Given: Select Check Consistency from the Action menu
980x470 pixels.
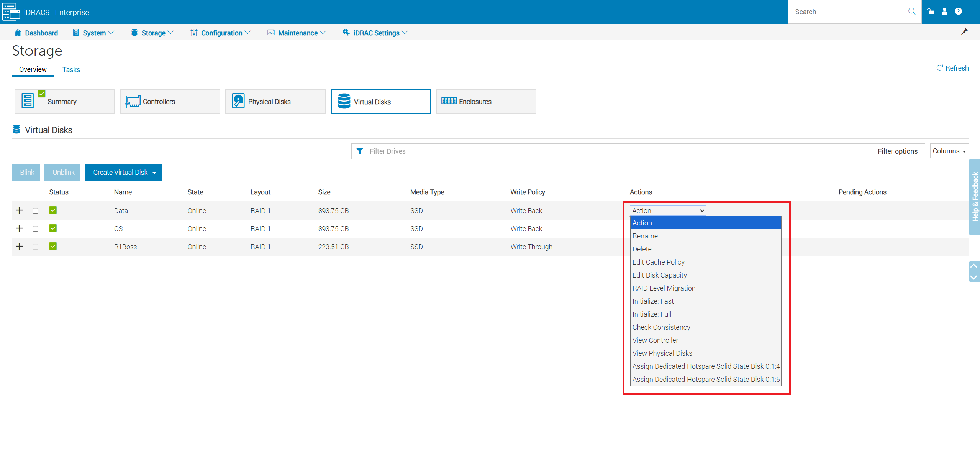Looking at the screenshot, I should [x=661, y=327].
